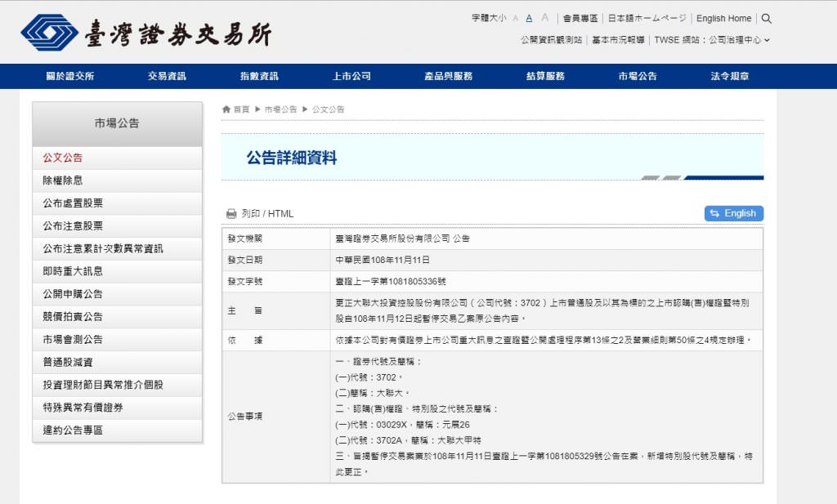The image size is (837, 504).
Task: Click 公告詳細資料 page heading
Action: coord(292,158)
